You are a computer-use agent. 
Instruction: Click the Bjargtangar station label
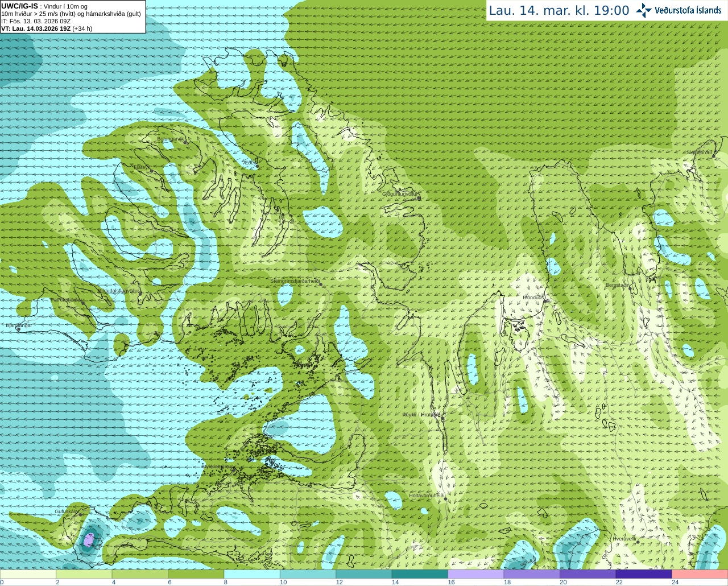[x=19, y=325]
